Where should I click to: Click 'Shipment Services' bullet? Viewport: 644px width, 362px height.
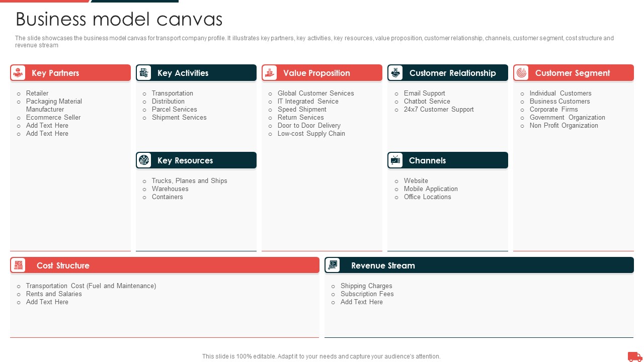179,118
